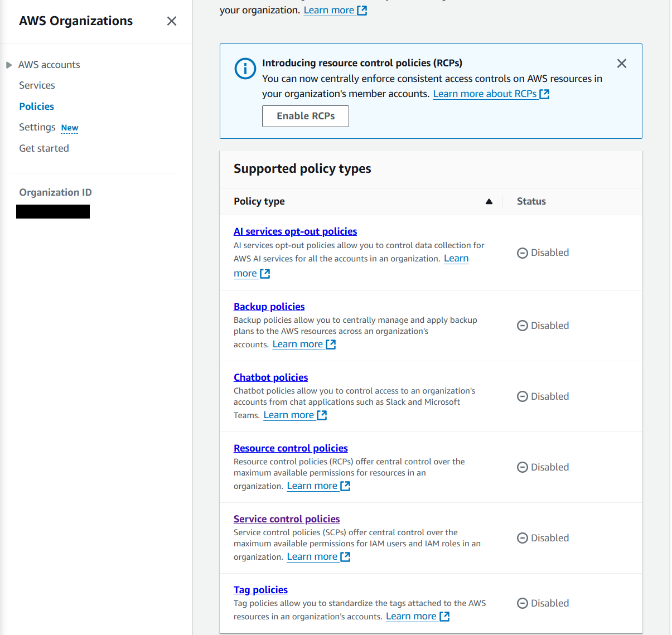Click the New badge next to Settings
Viewport: 672px width, 635px height.
click(70, 128)
